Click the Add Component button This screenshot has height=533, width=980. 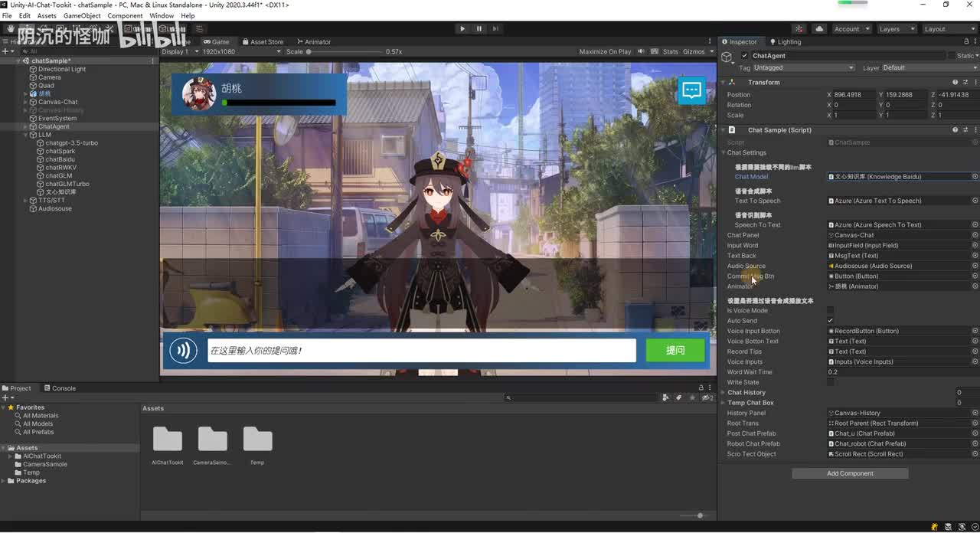click(850, 474)
